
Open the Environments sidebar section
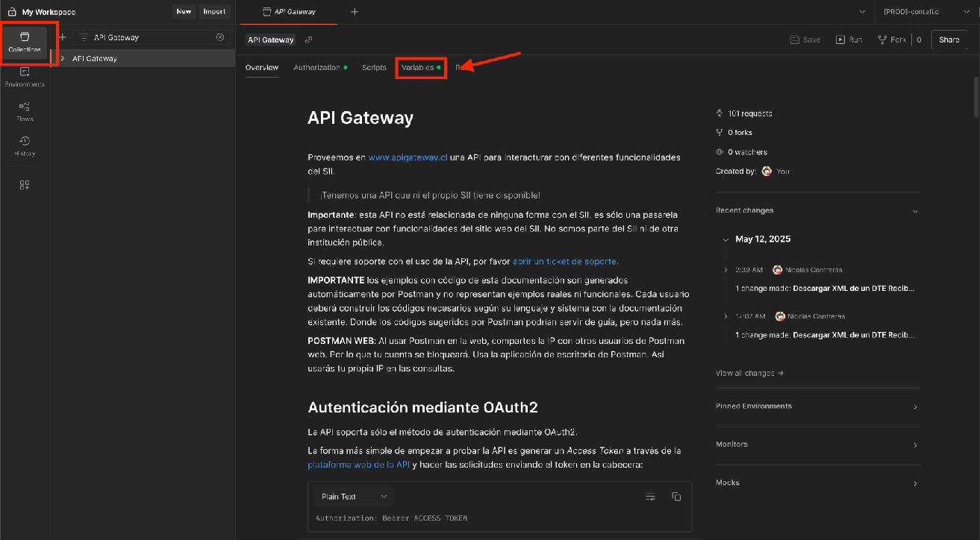click(x=25, y=77)
